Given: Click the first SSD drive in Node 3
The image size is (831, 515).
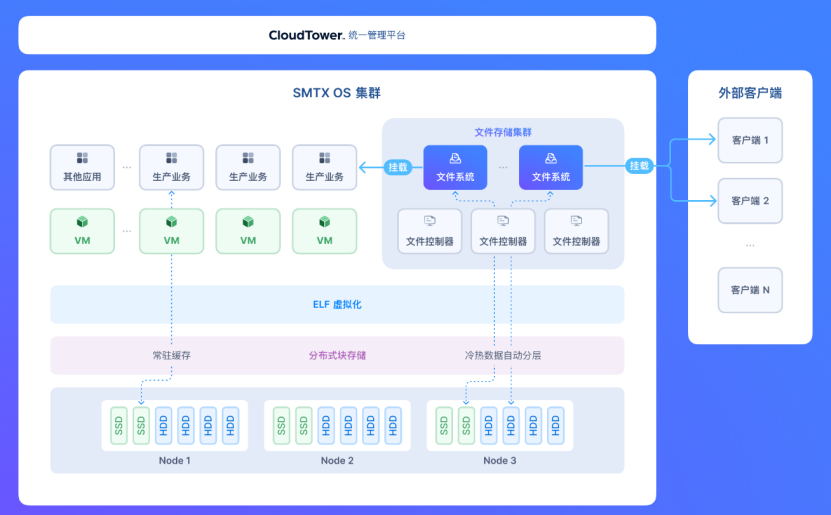Looking at the screenshot, I should [x=444, y=425].
